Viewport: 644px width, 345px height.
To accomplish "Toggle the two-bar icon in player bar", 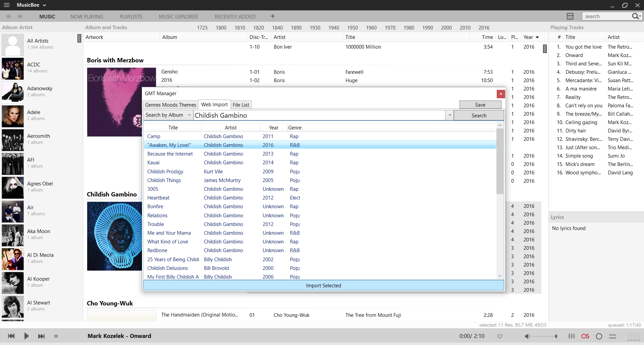I will point(613,336).
